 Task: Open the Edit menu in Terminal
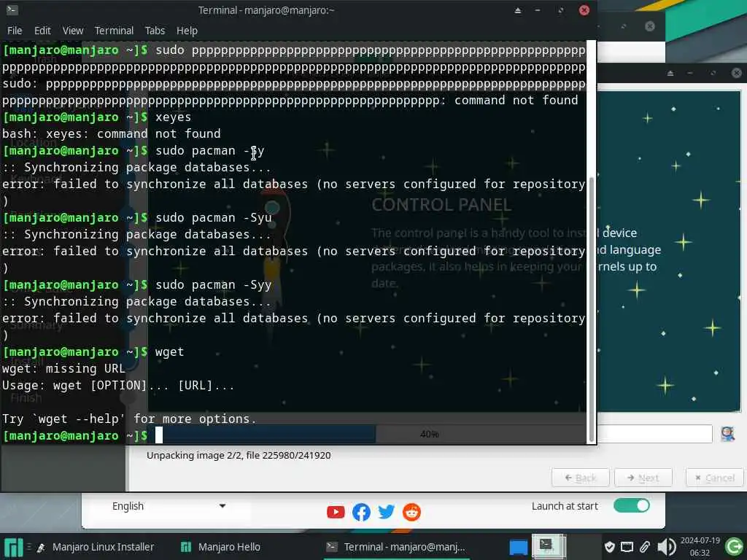[x=42, y=31]
